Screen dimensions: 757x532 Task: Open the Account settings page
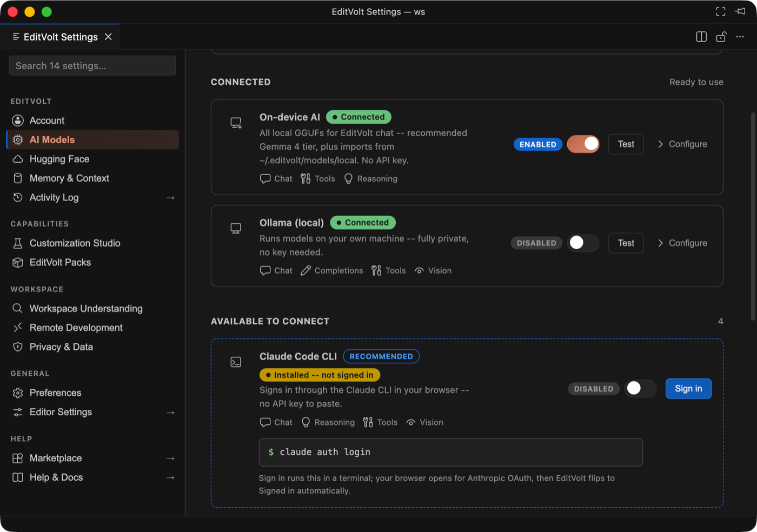pos(92,121)
